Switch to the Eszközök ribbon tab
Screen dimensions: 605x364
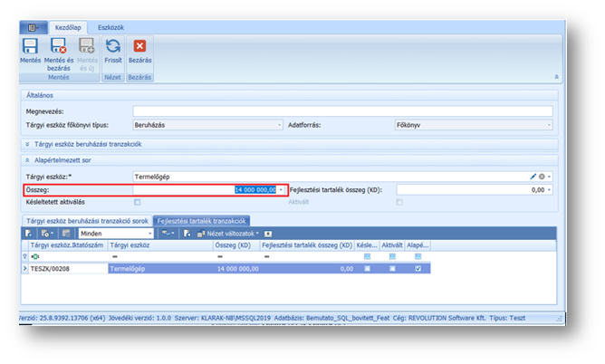tap(110, 28)
